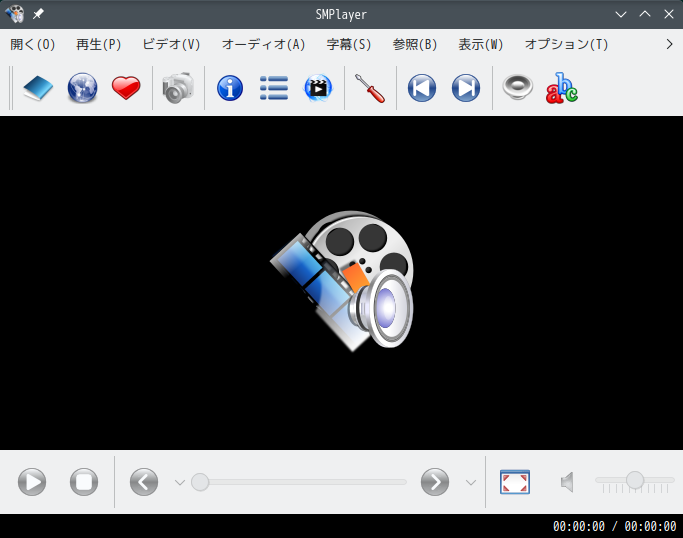The height and width of the screenshot is (538, 683).
Task: Forward using the right arrow button
Action: pyautogui.click(x=435, y=482)
